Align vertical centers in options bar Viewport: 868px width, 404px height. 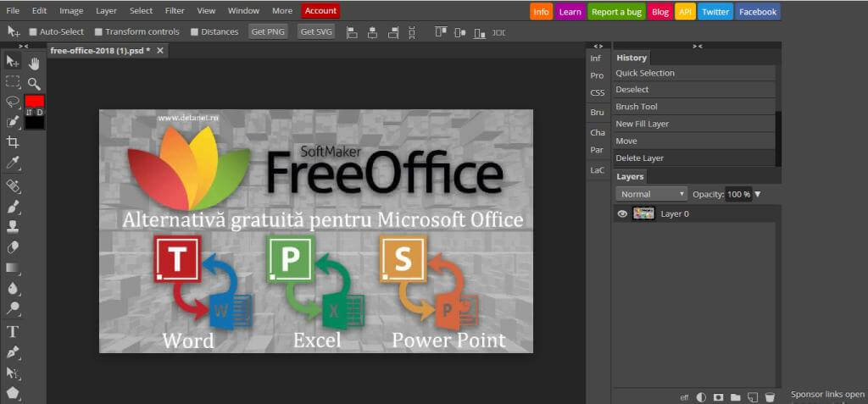[460, 33]
